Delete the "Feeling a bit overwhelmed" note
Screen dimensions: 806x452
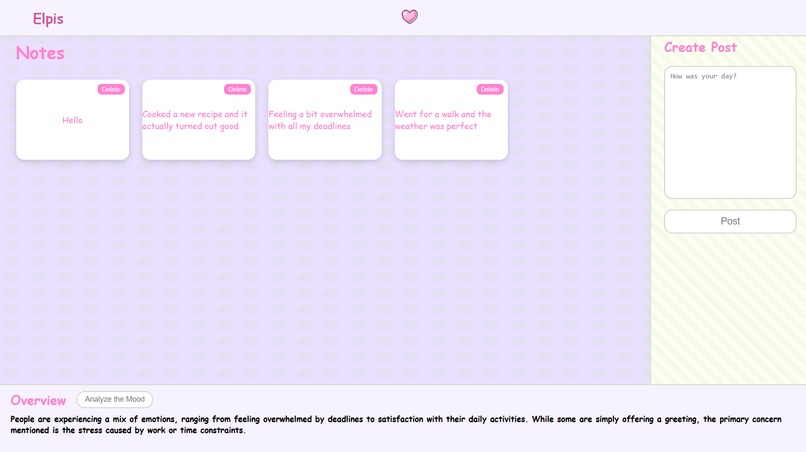(363, 89)
